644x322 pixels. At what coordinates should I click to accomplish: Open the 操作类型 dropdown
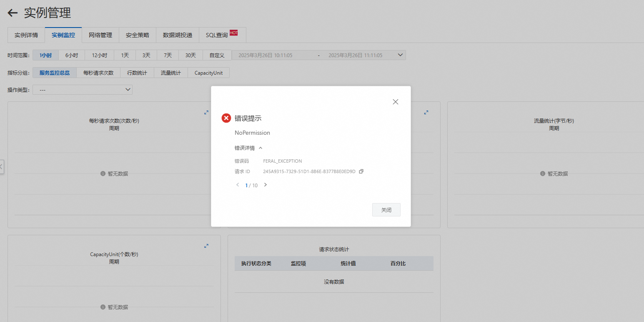pyautogui.click(x=83, y=90)
